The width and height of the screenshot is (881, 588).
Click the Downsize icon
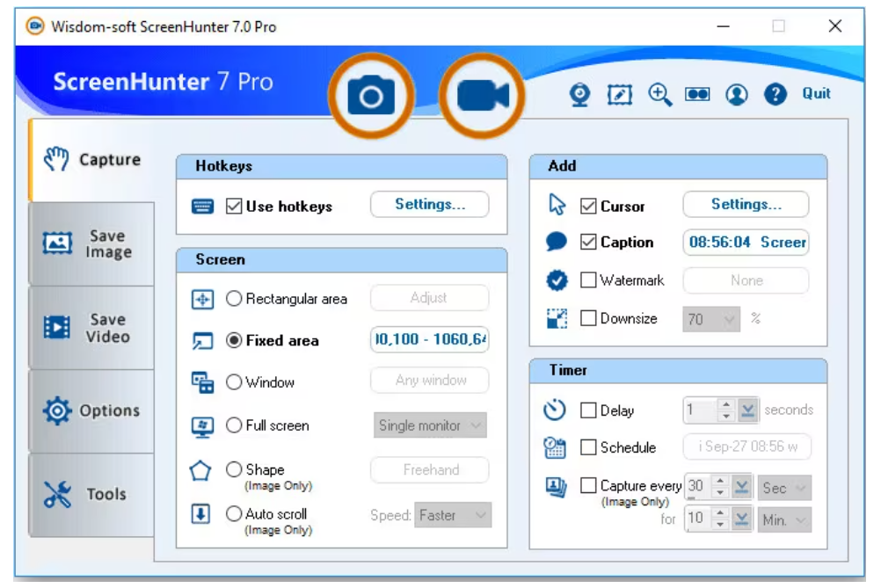[x=557, y=318]
